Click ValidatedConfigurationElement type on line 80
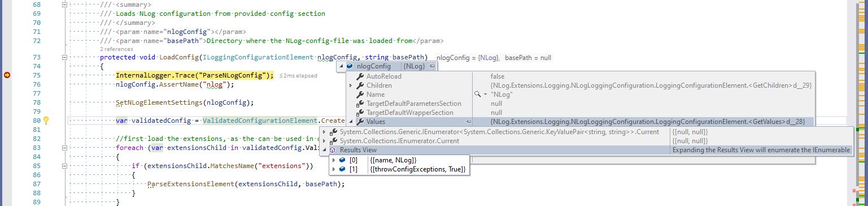Screen dimensions: 868x206 (260, 121)
